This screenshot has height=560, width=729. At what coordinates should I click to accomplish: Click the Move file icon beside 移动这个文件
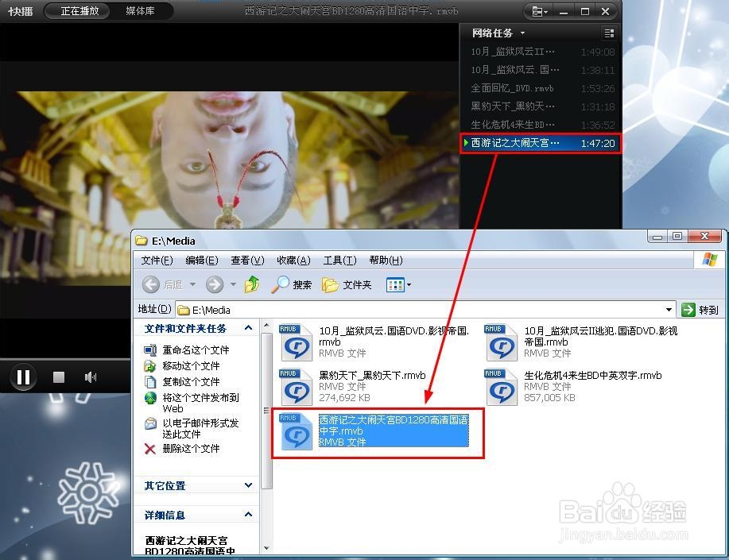(149, 365)
